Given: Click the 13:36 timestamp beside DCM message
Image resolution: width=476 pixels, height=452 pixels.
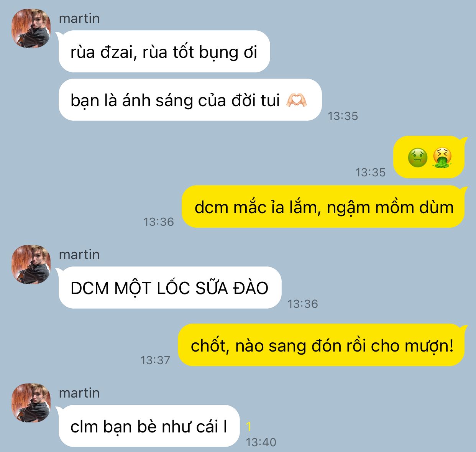Looking at the screenshot, I should pos(303,304).
